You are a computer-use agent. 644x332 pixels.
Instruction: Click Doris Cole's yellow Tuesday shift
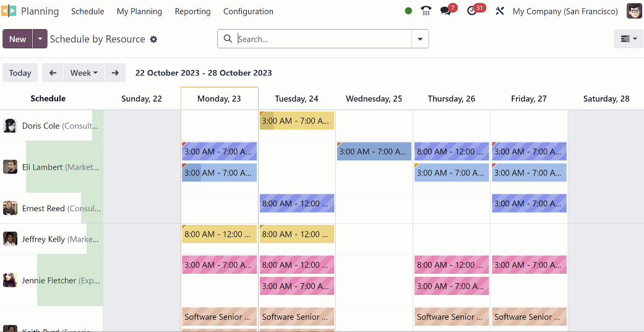297,121
